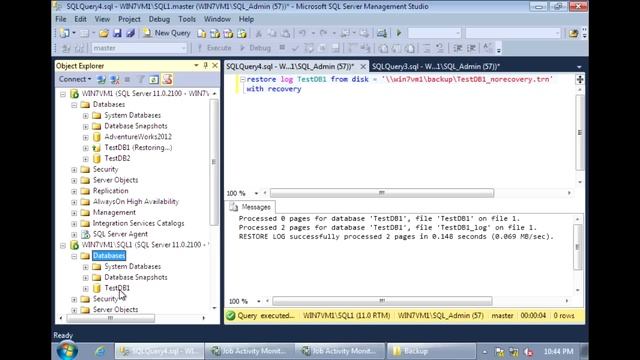Click the Windows Start orb

point(67,351)
